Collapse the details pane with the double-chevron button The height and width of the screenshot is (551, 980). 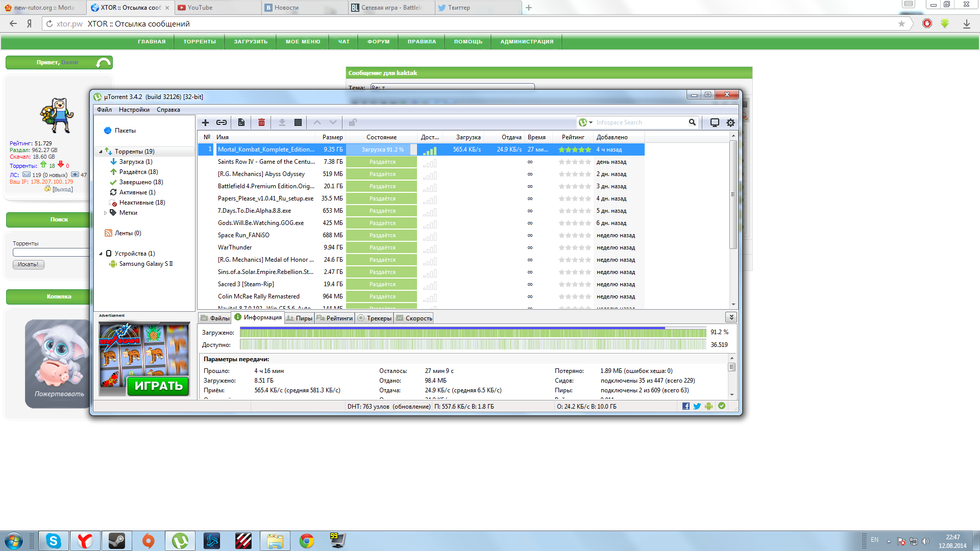731,317
